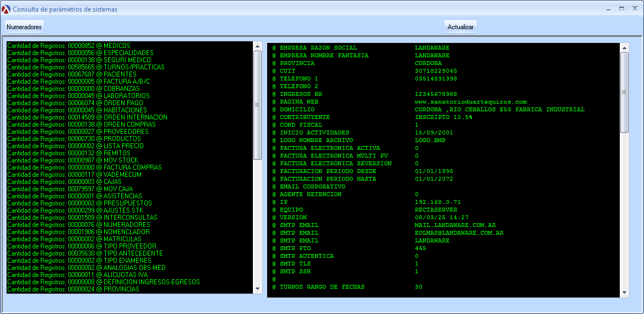Click the DOMICILIO parameter line
Viewport: 644px width, 314px height.
tap(428, 110)
